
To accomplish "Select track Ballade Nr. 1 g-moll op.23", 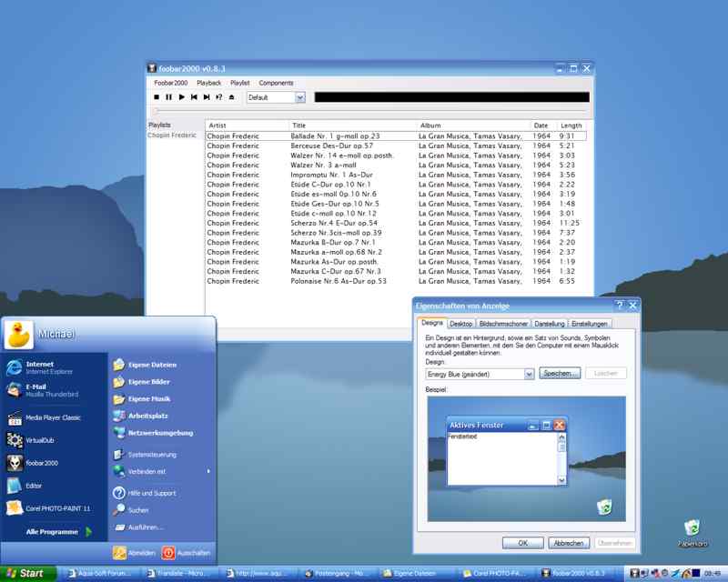I will coord(396,136).
